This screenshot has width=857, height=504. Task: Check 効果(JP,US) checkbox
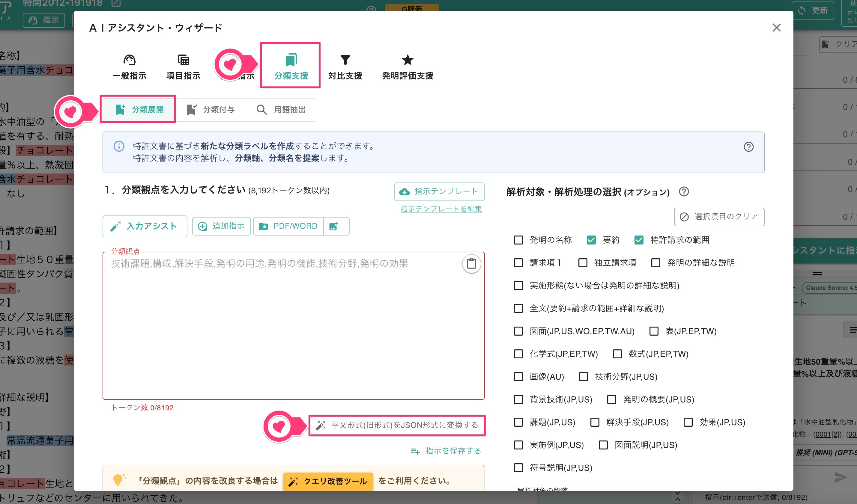tap(688, 422)
